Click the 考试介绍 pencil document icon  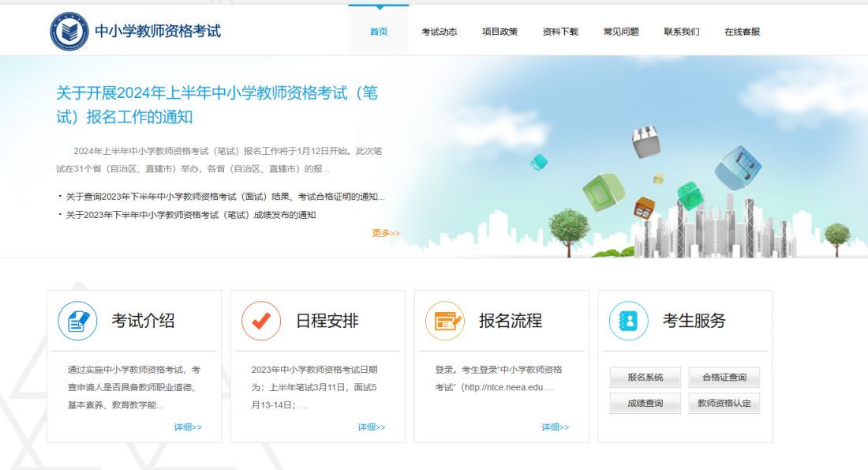click(77, 321)
